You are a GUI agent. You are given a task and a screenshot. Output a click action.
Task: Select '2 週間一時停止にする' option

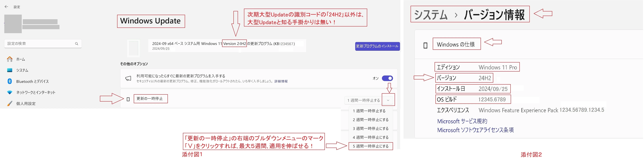370,120
